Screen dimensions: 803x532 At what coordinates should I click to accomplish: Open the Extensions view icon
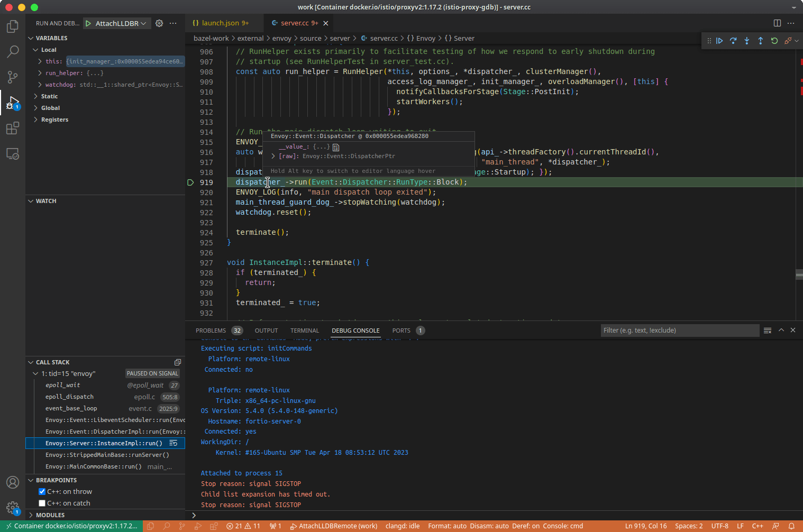pos(13,129)
